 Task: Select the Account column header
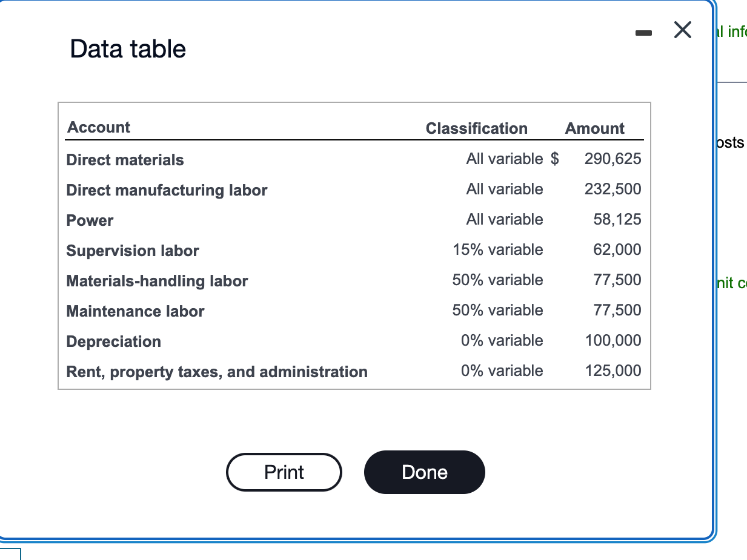click(99, 127)
